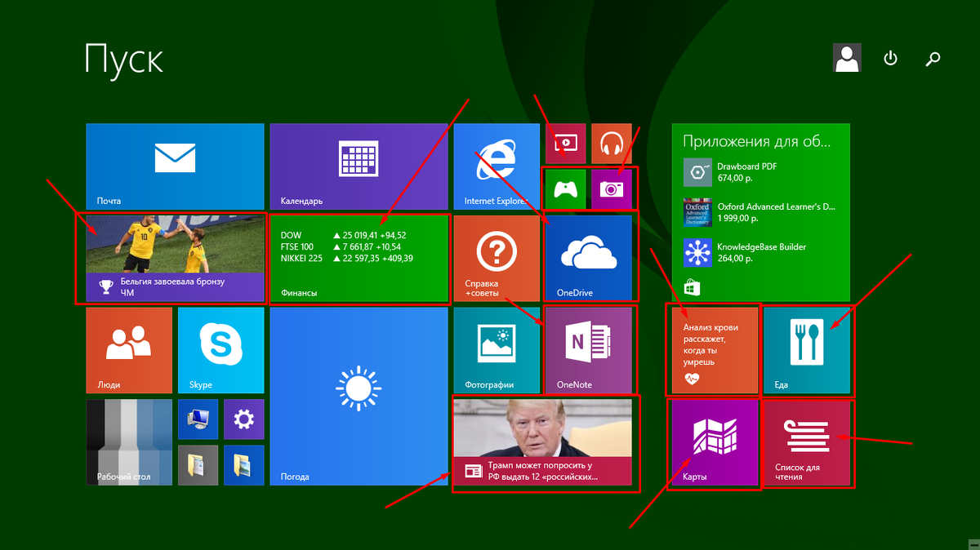Open the gray Documents folder tile
The image size is (980, 550).
point(198,465)
